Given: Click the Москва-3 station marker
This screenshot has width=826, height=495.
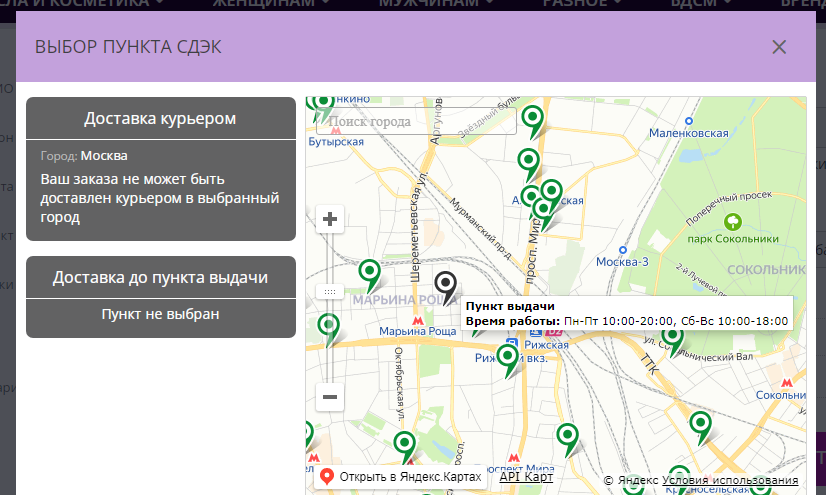Looking at the screenshot, I should 622,249.
